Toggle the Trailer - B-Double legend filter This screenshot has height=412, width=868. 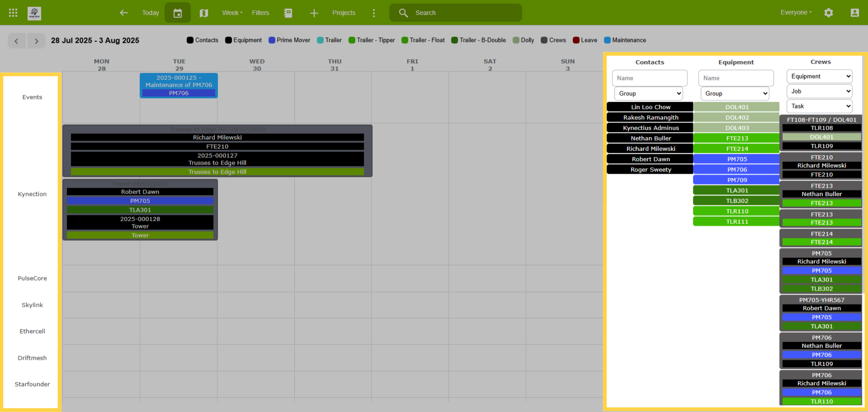tap(478, 40)
